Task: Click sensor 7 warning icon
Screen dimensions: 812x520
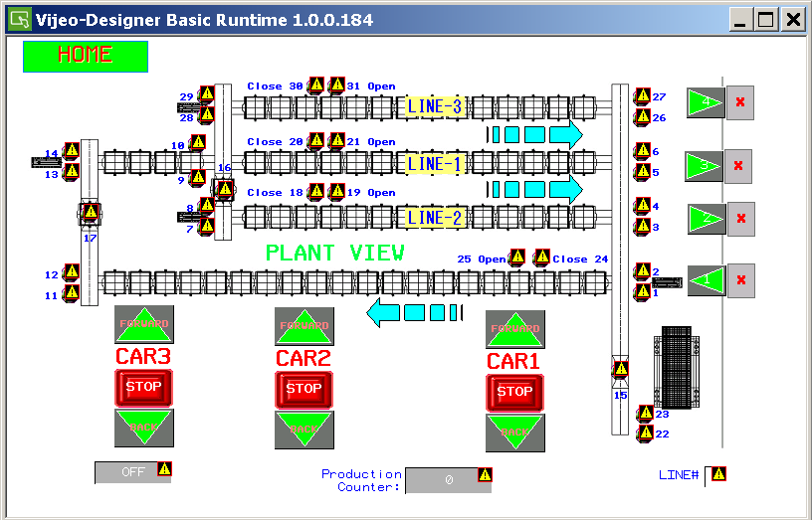Action: click(207, 227)
